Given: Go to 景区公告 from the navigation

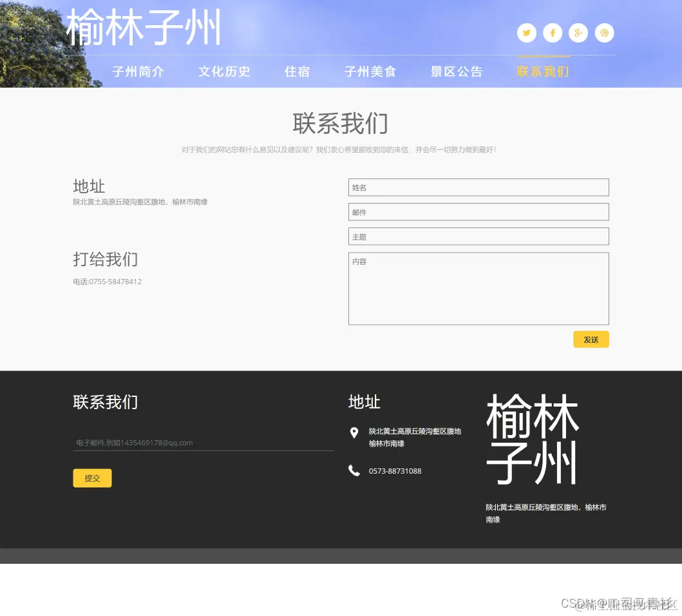Looking at the screenshot, I should coord(457,72).
